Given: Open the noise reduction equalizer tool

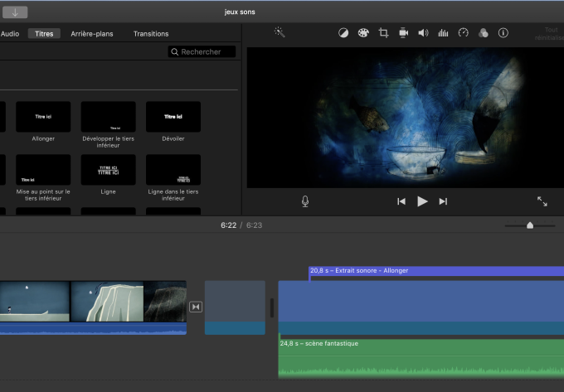Looking at the screenshot, I should point(443,33).
